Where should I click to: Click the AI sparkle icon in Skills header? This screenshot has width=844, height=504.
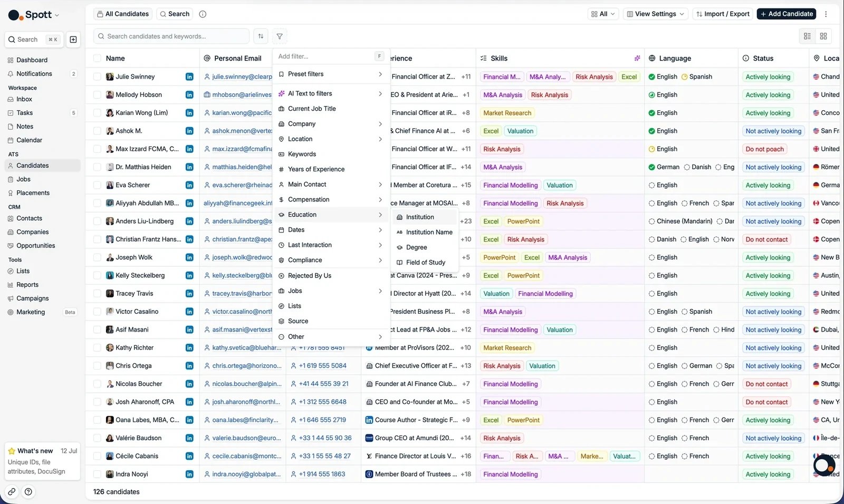pyautogui.click(x=637, y=59)
